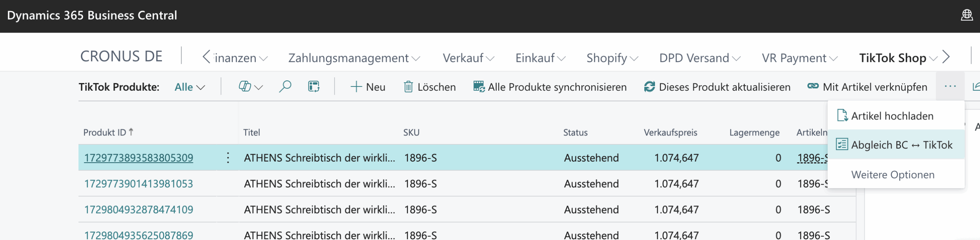Image resolution: width=980 pixels, height=240 pixels.
Task: Expand the Shopify navigation menu
Action: 612,58
